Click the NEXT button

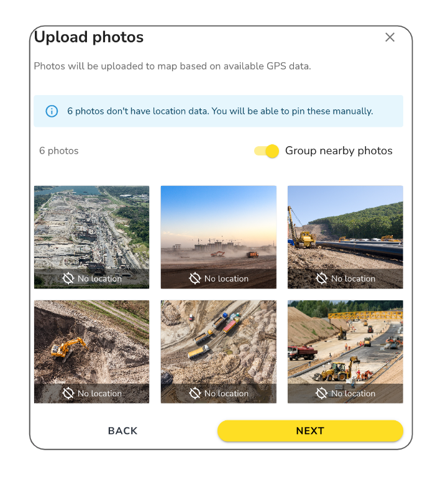[x=310, y=431]
